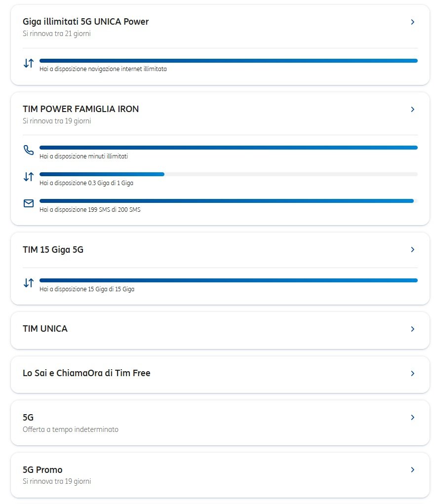
Task: Select the TIM UNICA title
Action: 45,329
